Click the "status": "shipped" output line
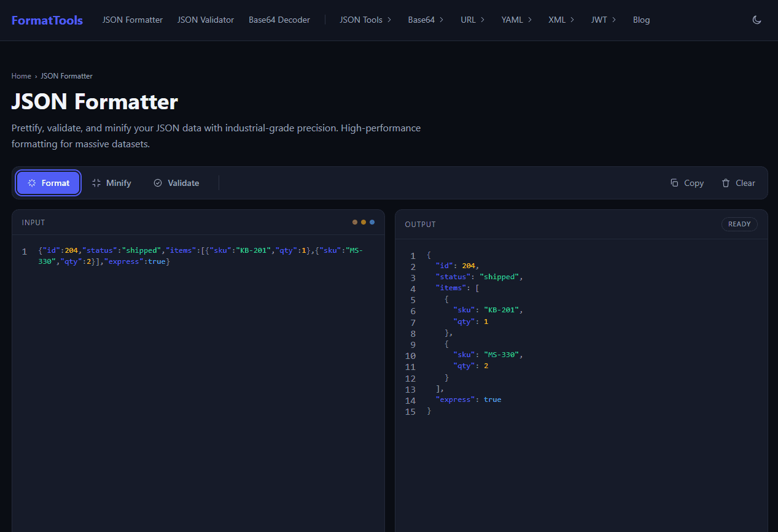Image resolution: width=778 pixels, height=532 pixels. click(x=479, y=277)
